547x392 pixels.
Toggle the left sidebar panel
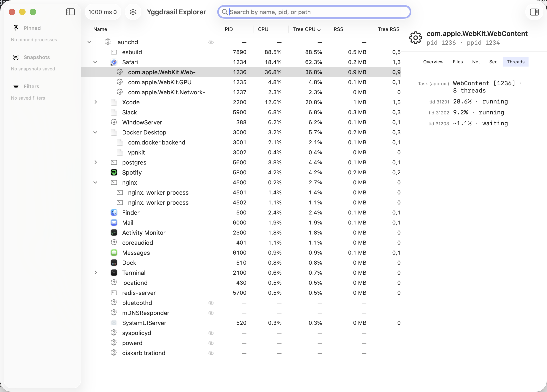click(70, 12)
